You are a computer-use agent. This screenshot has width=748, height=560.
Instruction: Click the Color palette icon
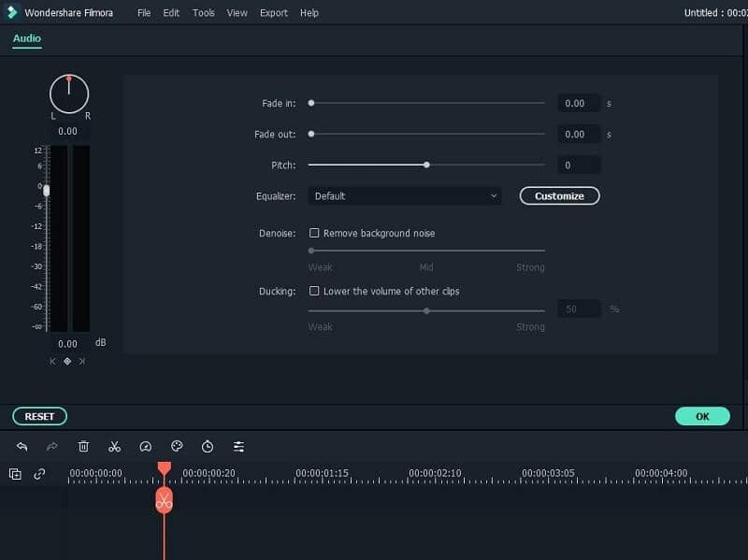click(176, 447)
